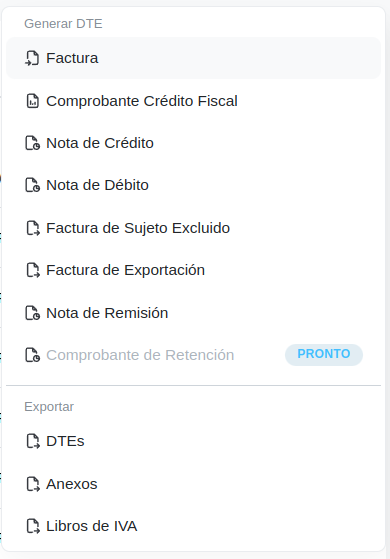Click the Comprobante de Retención file icon
390x559 pixels.
click(x=32, y=355)
